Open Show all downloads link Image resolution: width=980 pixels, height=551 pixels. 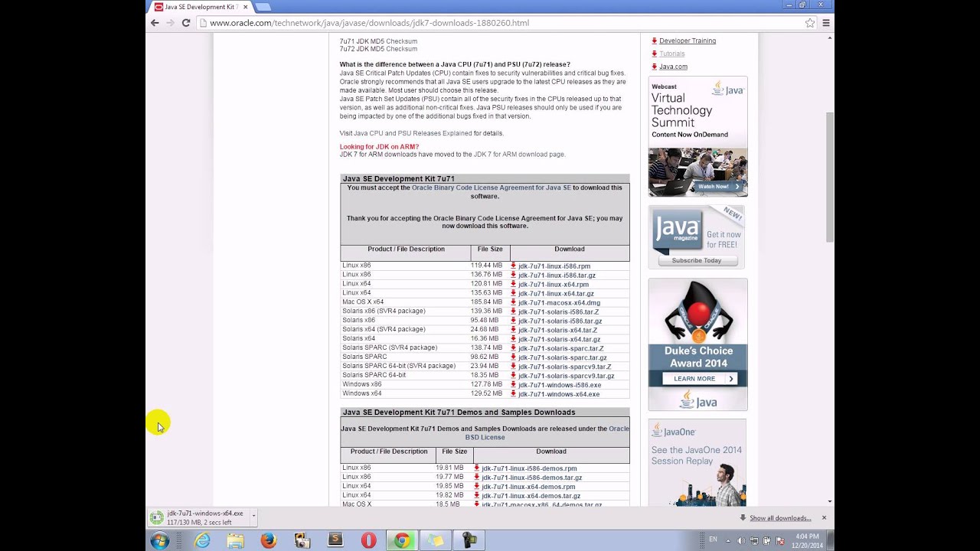[x=780, y=518]
